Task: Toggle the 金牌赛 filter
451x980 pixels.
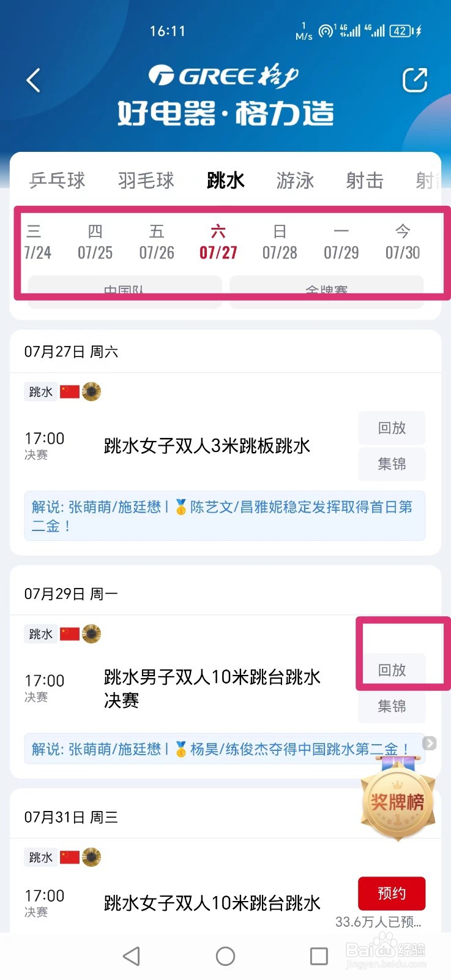Action: [x=326, y=292]
